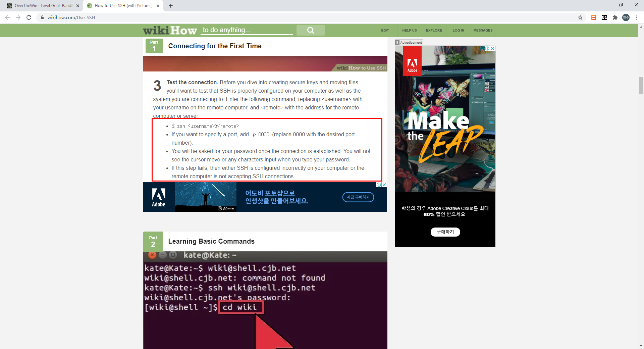Open the Chrome profile avatar menu
Image resolution: width=644 pixels, height=349 pixels.
point(626,17)
